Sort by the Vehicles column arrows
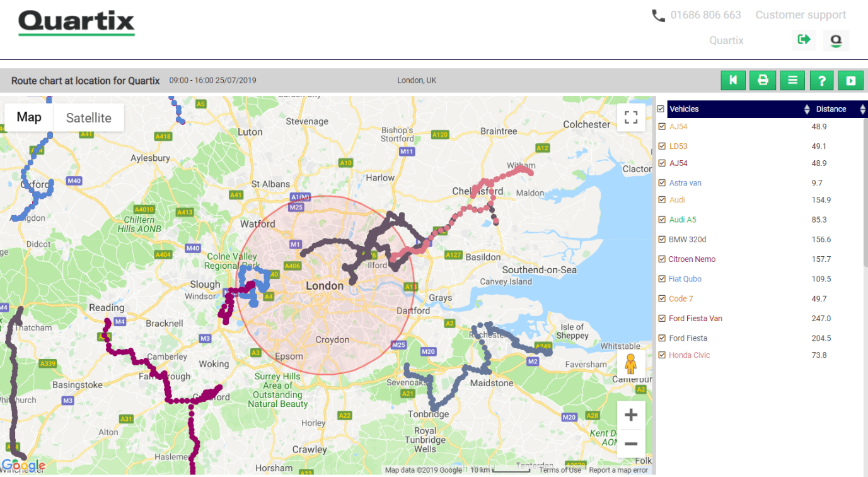The image size is (868, 477). tap(807, 109)
